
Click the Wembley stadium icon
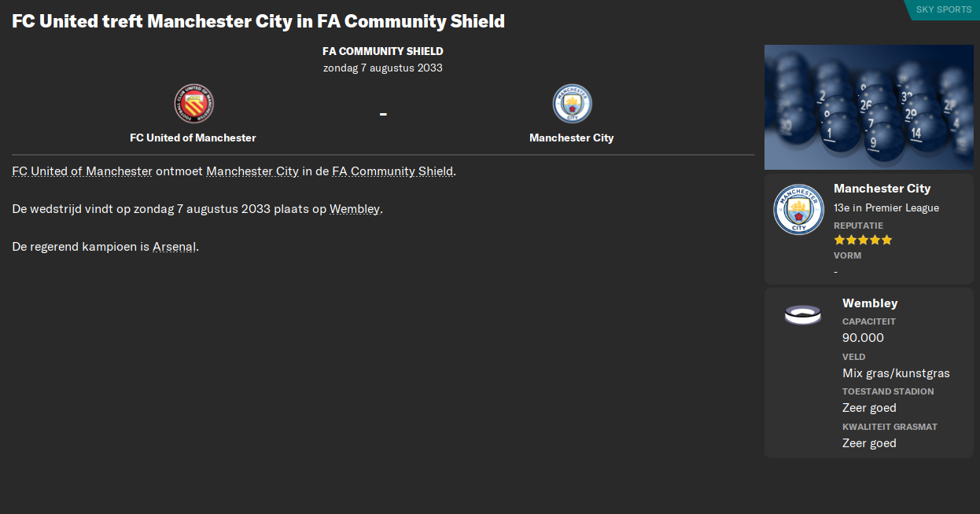coord(802,314)
